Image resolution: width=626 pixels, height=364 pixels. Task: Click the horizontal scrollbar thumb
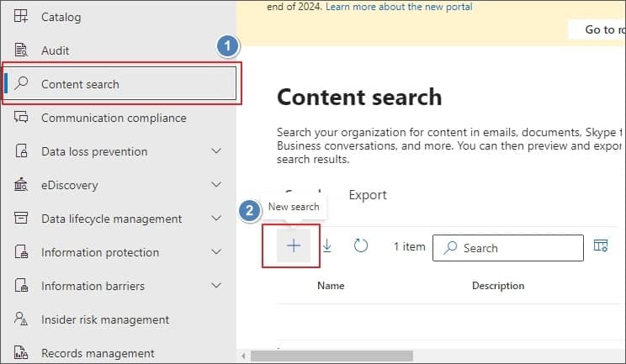click(332, 356)
